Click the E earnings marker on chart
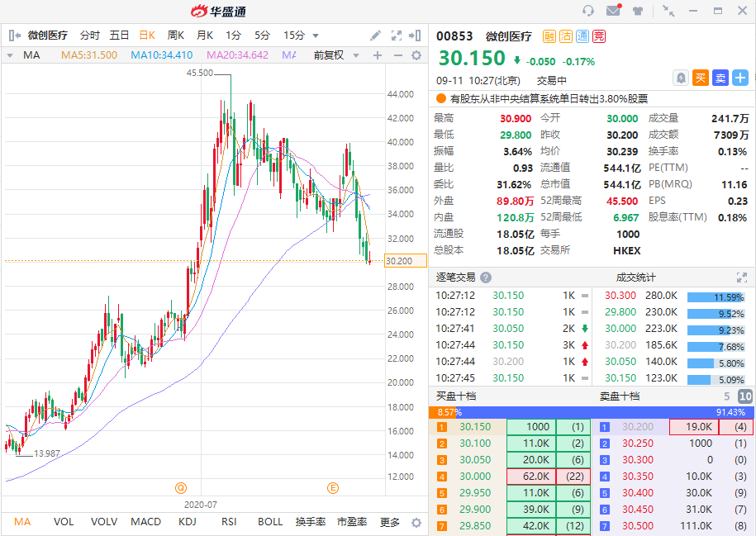This screenshot has width=756, height=536. click(333, 488)
